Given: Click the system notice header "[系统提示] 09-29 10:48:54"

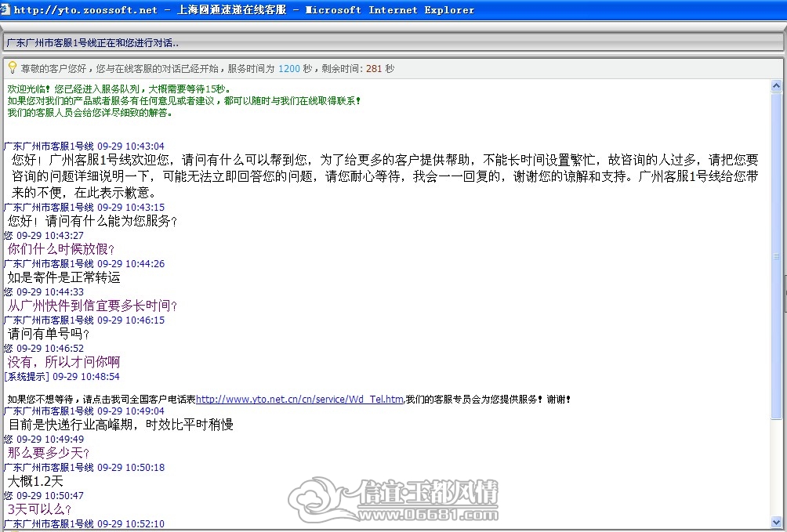Looking at the screenshot, I should 62,376.
